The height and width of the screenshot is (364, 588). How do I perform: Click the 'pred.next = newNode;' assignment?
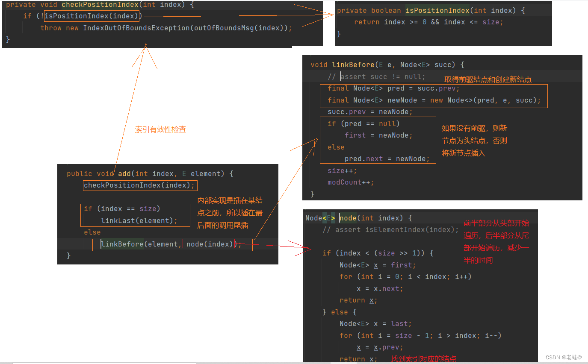(387, 159)
